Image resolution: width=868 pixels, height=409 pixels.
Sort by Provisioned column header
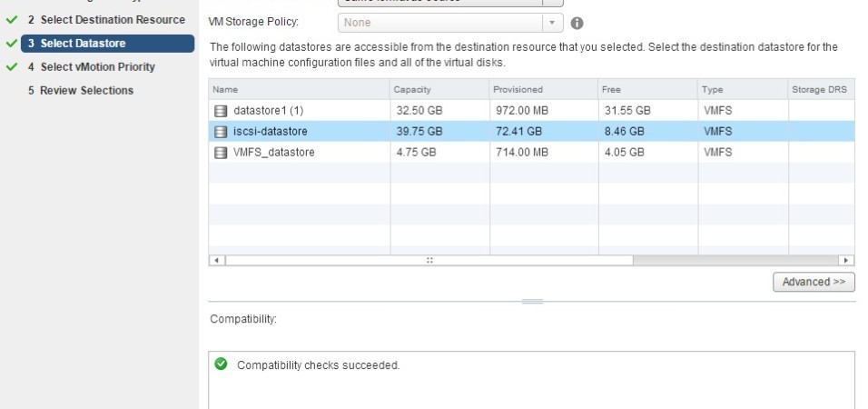544,89
